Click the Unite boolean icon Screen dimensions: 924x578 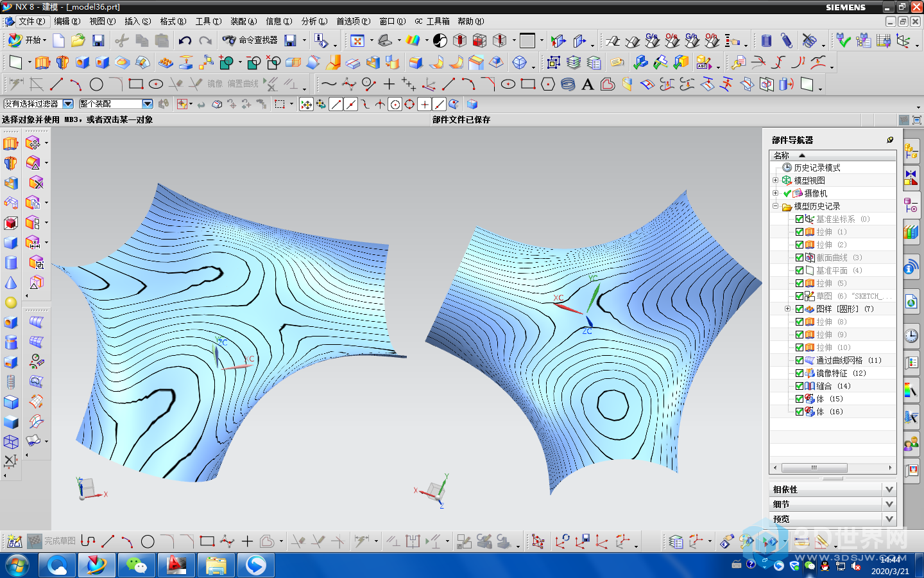pos(226,63)
